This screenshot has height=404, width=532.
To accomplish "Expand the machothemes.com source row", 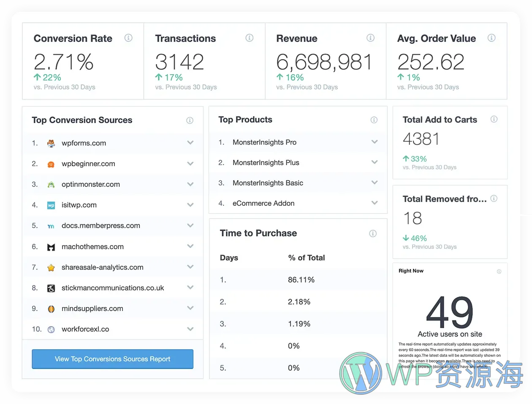I will point(190,246).
